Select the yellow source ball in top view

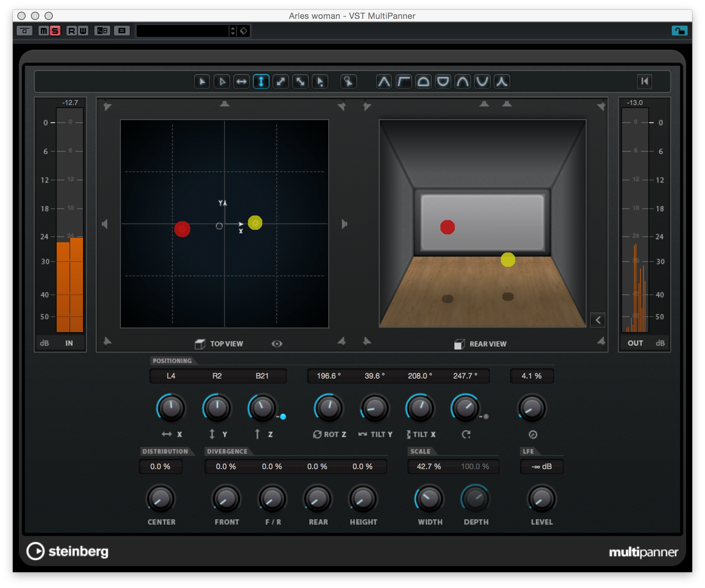[255, 223]
